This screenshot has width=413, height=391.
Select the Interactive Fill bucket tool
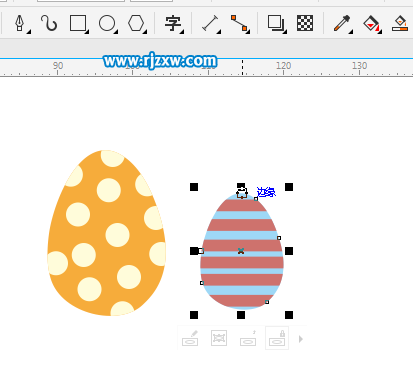(372, 24)
